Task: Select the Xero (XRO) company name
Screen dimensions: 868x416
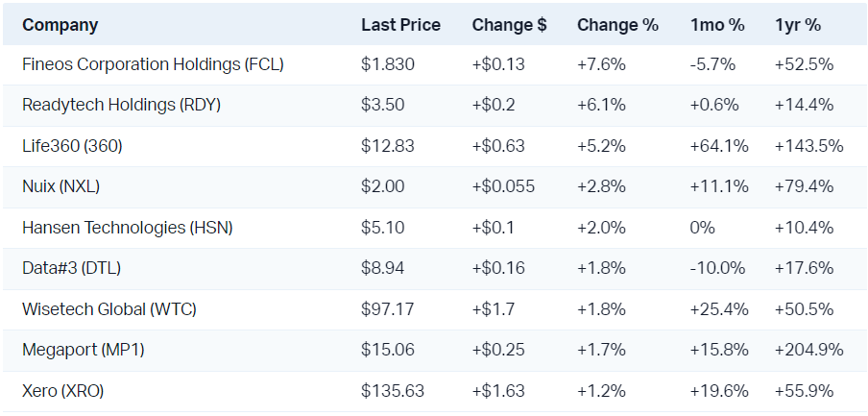Action: click(x=63, y=391)
